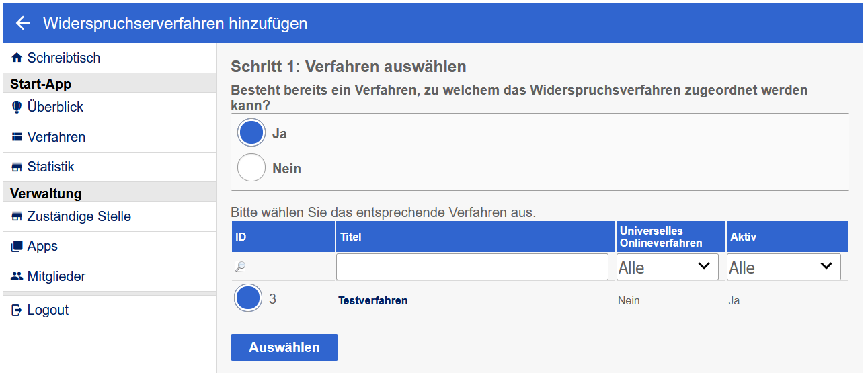Select the radio for procedure ID 3
Viewport: 868px width, 373px height.
point(248,298)
